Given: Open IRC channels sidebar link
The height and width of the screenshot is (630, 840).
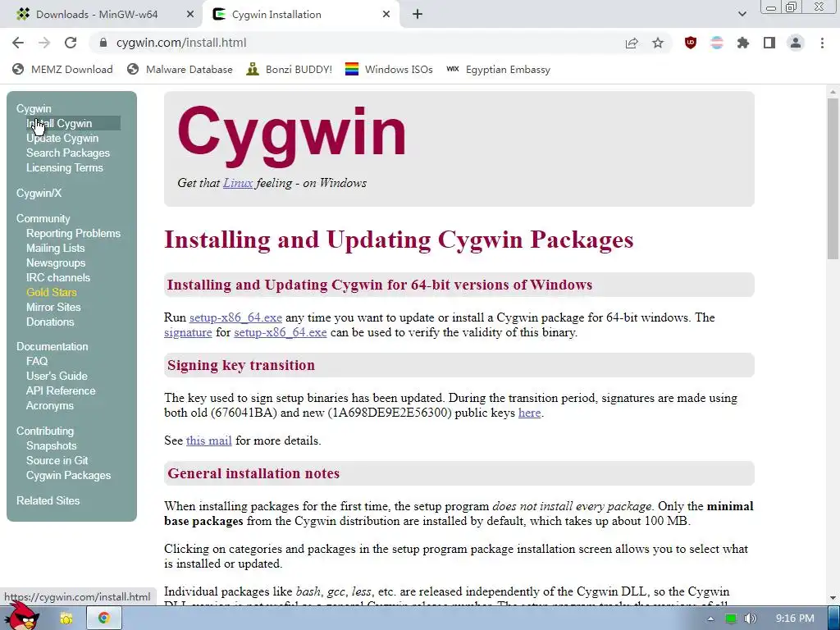Looking at the screenshot, I should pos(58,277).
